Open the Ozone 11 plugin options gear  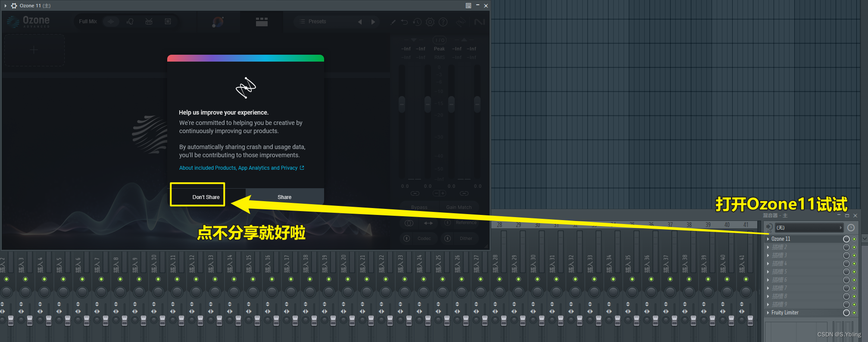pos(14,6)
